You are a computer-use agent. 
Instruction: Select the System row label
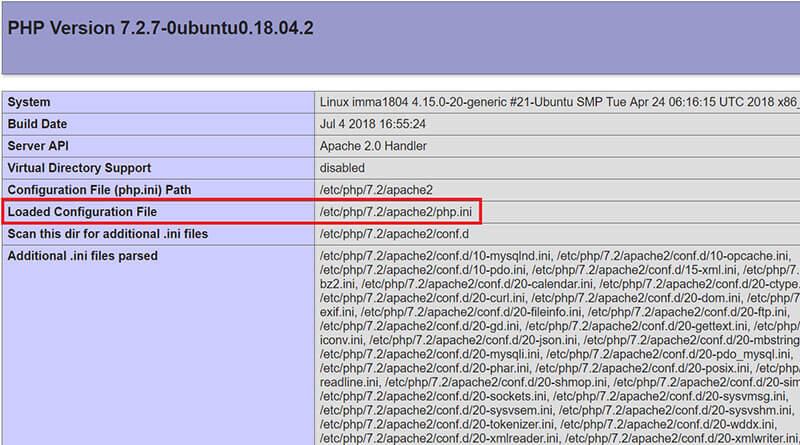pyautogui.click(x=29, y=102)
